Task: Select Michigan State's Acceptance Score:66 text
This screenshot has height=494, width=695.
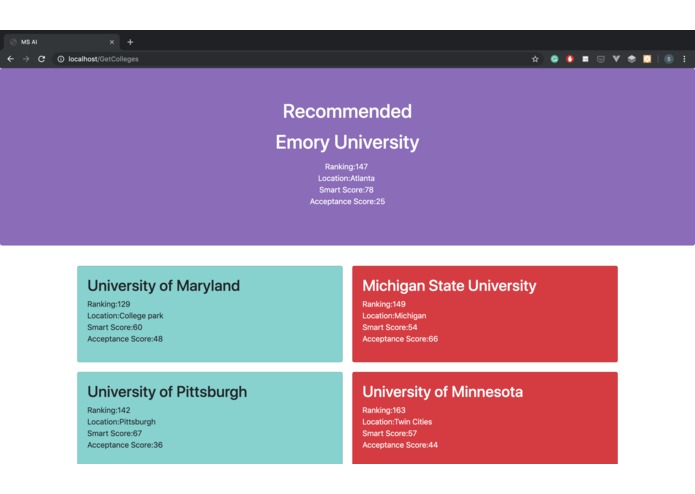Action: pos(400,338)
